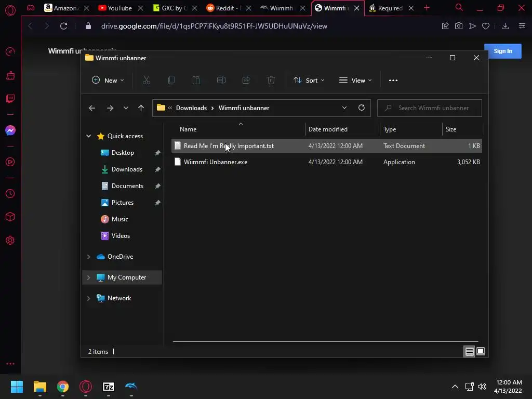Open a new Opera tab

(427, 8)
